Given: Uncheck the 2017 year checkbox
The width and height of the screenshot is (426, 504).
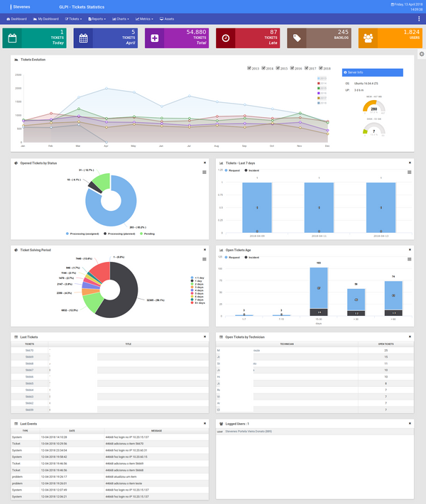Looking at the screenshot, I should click(x=307, y=68).
